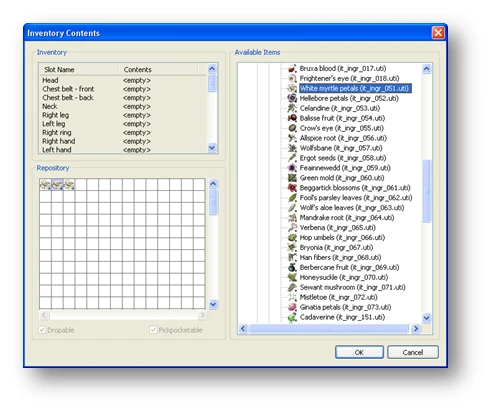The height and width of the screenshot is (411, 491).
Task: Click the Feainnewedd flower icon
Action: click(292, 168)
